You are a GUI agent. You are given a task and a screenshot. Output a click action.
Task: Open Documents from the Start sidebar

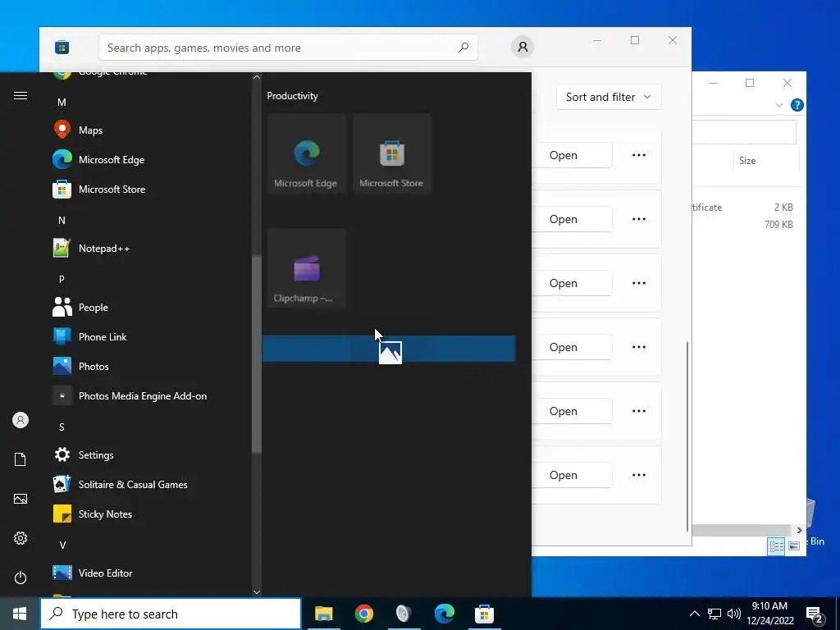21,459
